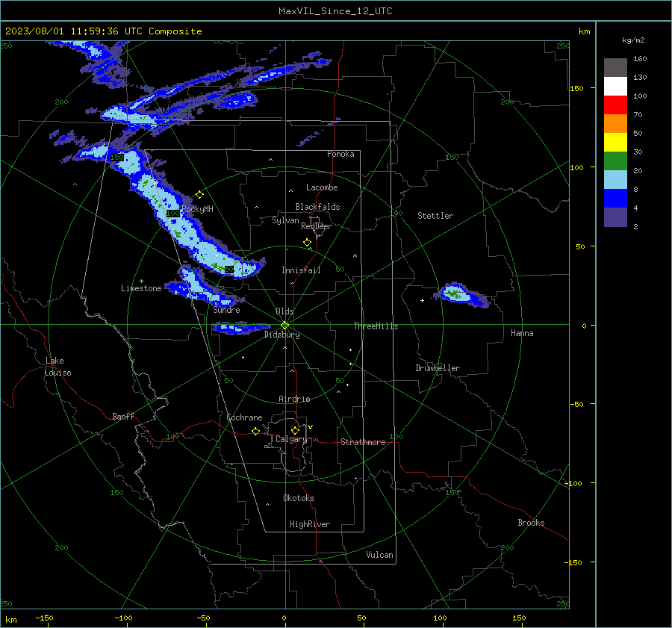Click the Brooks town label
The height and width of the screenshot is (628, 672).
(x=531, y=523)
